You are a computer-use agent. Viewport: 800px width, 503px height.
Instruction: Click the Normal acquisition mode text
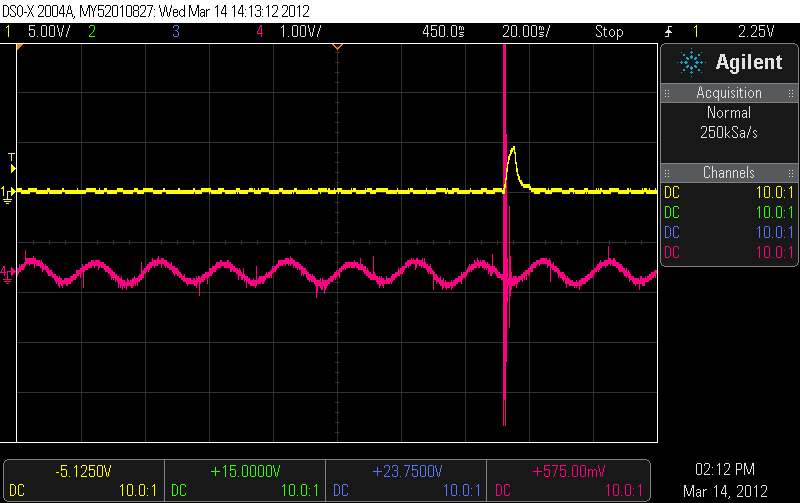tap(729, 113)
